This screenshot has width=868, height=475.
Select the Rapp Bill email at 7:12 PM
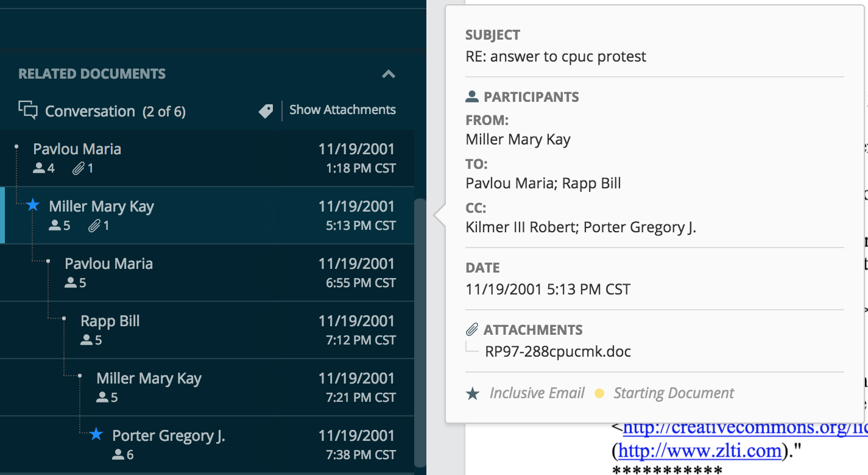207,330
